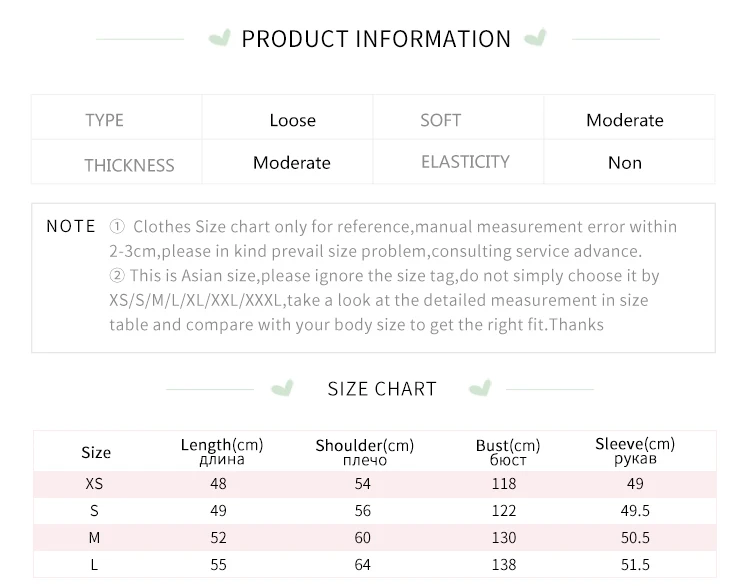Click the NOTE label

(x=71, y=226)
